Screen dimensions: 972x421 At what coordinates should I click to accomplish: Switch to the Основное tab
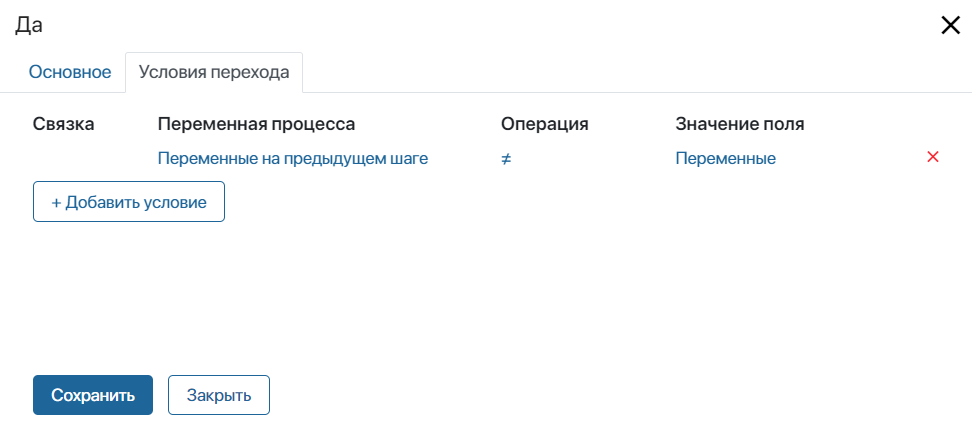coord(69,72)
